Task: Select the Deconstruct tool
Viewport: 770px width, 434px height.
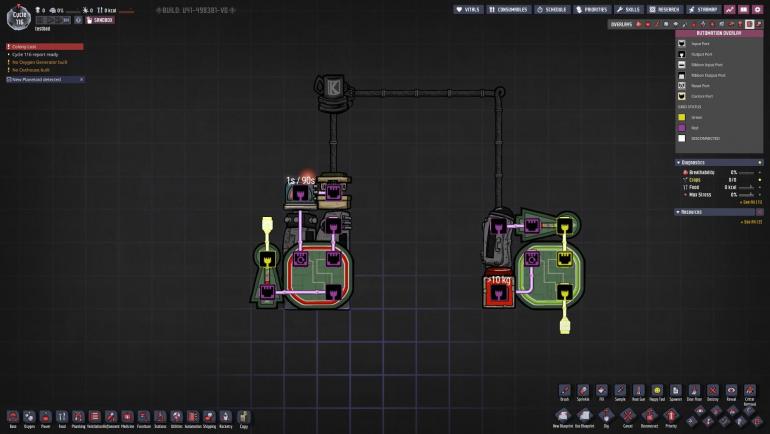Action: (x=649, y=417)
